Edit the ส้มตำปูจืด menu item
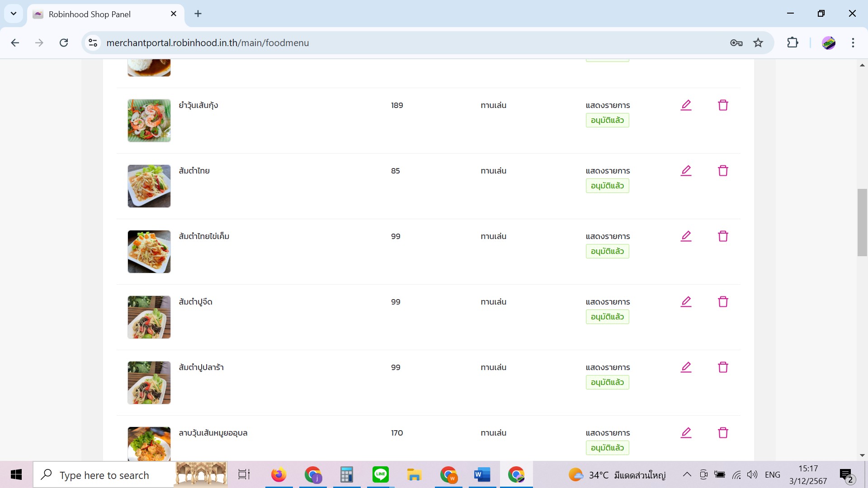Screen dimensions: 868x488 [x=686, y=302]
